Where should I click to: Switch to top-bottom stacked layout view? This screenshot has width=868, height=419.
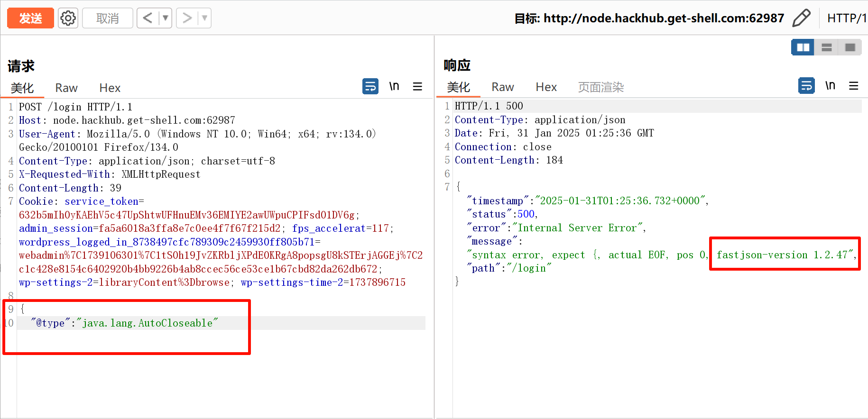pos(826,47)
